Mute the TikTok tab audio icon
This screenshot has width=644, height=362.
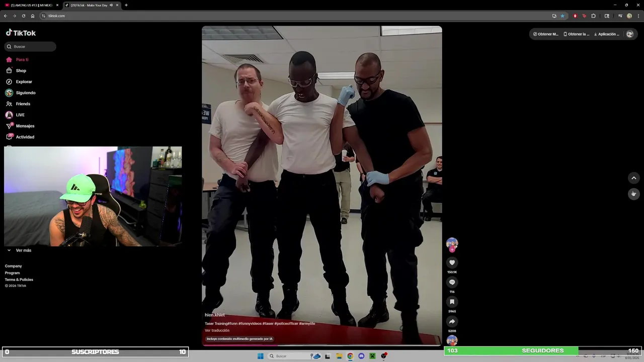click(111, 5)
